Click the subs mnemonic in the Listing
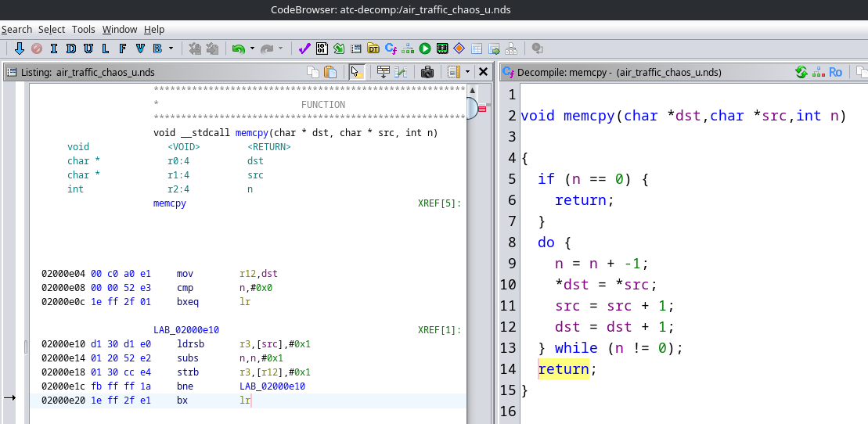The image size is (868, 424). tap(188, 358)
